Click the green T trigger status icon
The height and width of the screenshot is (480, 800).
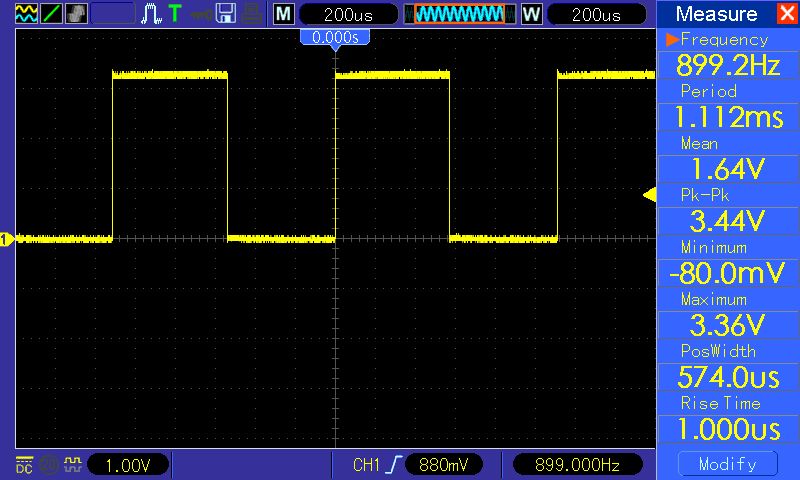point(175,14)
